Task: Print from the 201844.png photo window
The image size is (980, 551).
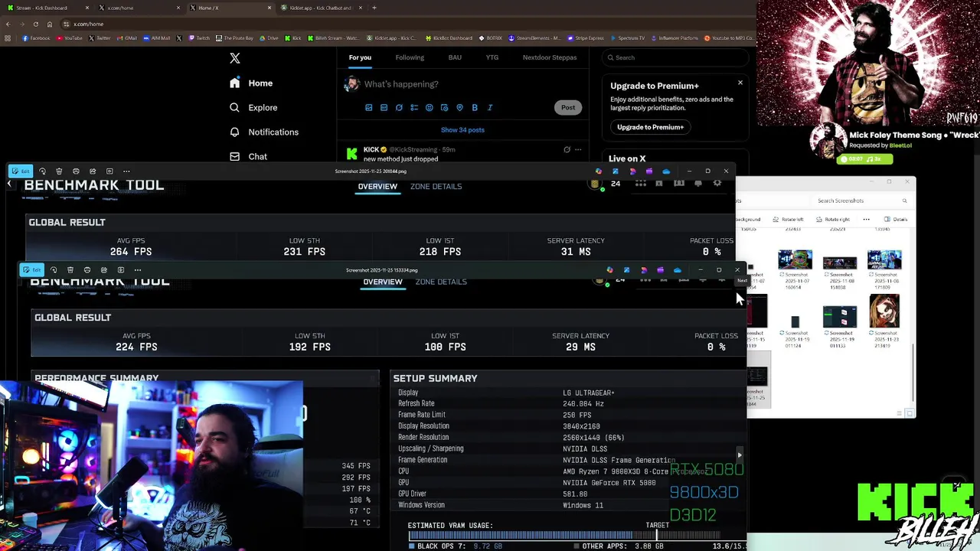Action: click(x=76, y=171)
